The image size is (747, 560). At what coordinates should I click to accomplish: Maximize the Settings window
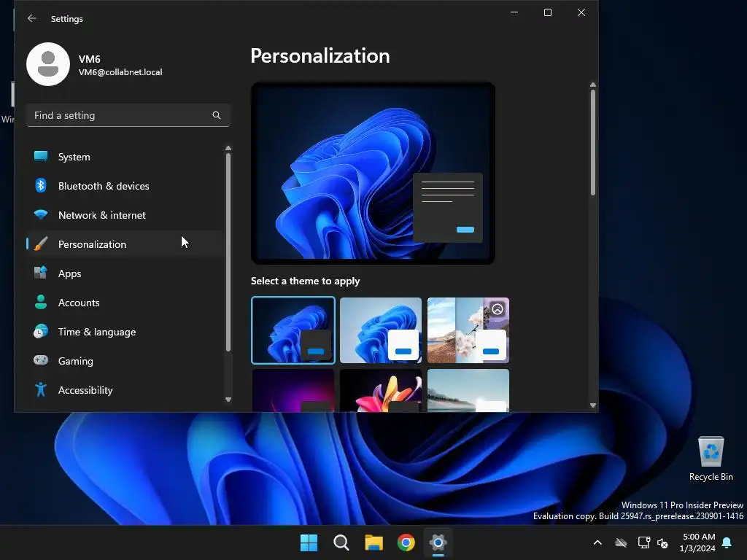[548, 12]
